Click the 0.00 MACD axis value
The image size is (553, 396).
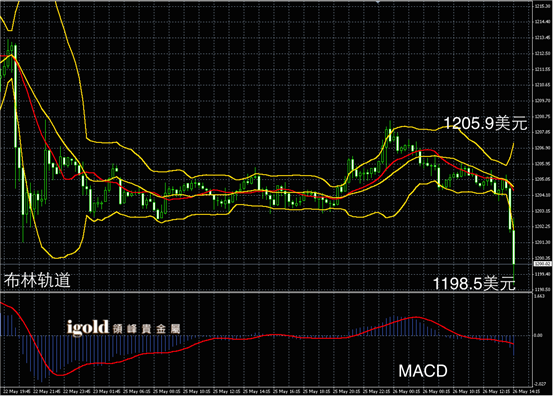538,335
